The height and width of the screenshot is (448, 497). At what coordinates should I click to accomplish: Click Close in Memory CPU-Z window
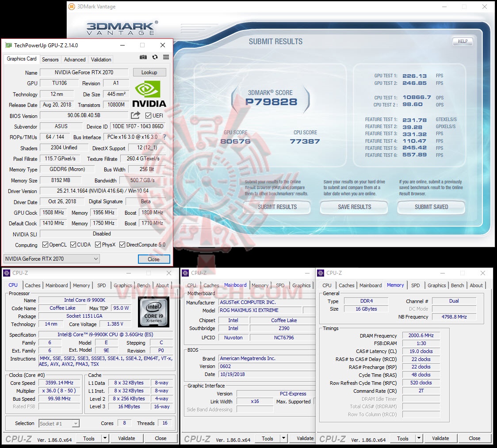[474, 438]
